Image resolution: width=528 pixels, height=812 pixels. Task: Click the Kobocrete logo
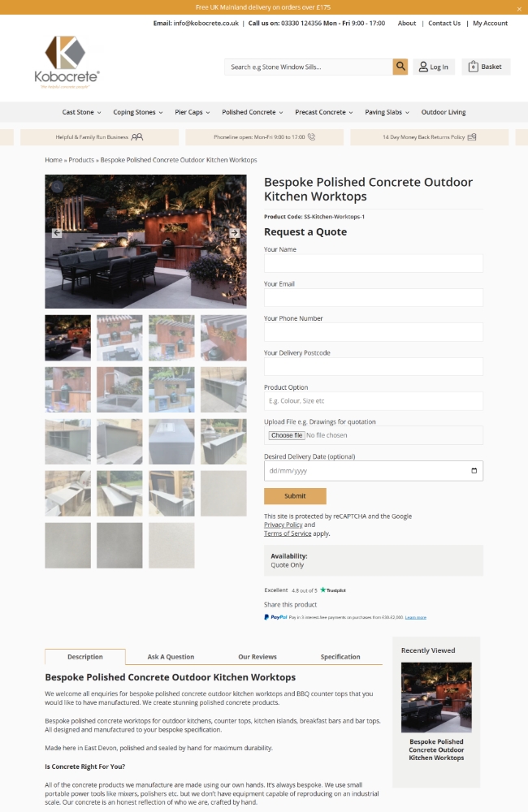[x=67, y=63]
